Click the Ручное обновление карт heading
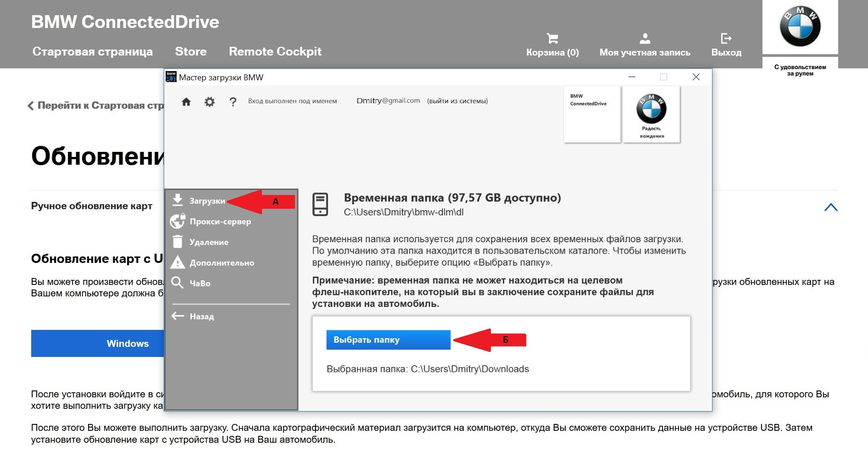Image resolution: width=868 pixels, height=451 pixels. point(92,206)
